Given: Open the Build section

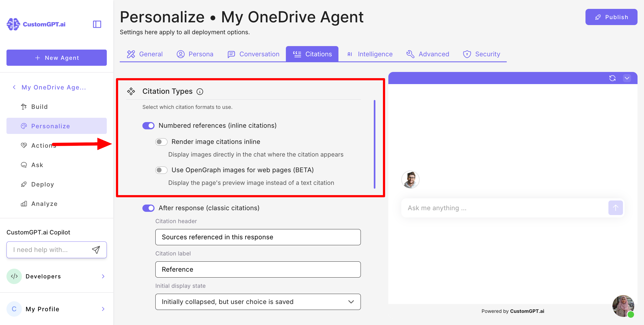Looking at the screenshot, I should (x=39, y=107).
